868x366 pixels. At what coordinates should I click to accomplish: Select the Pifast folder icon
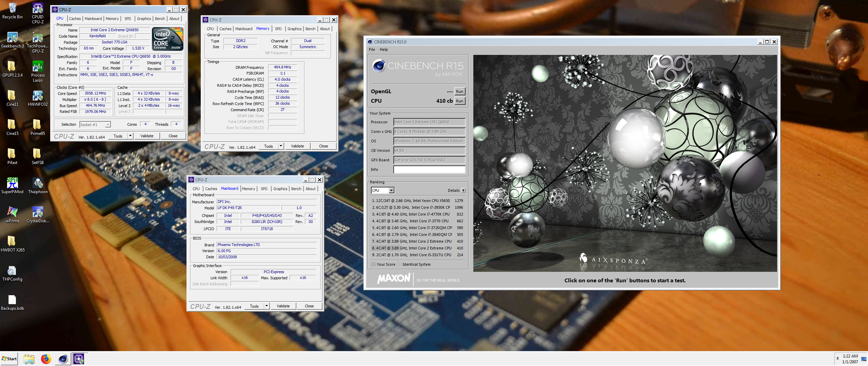pyautogui.click(x=13, y=157)
